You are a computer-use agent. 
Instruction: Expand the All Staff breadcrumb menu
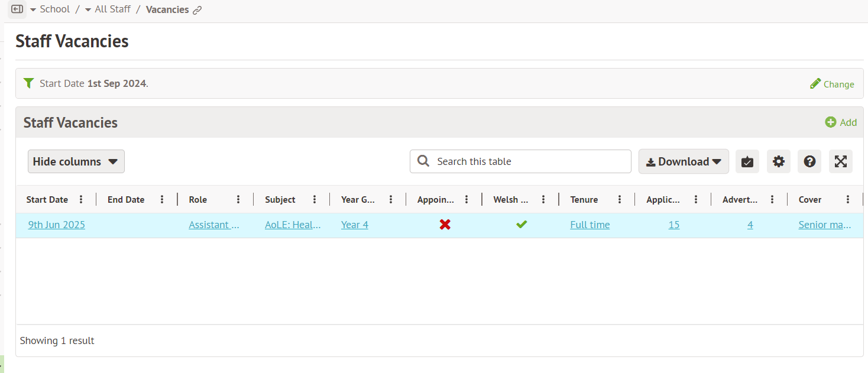[88, 9]
